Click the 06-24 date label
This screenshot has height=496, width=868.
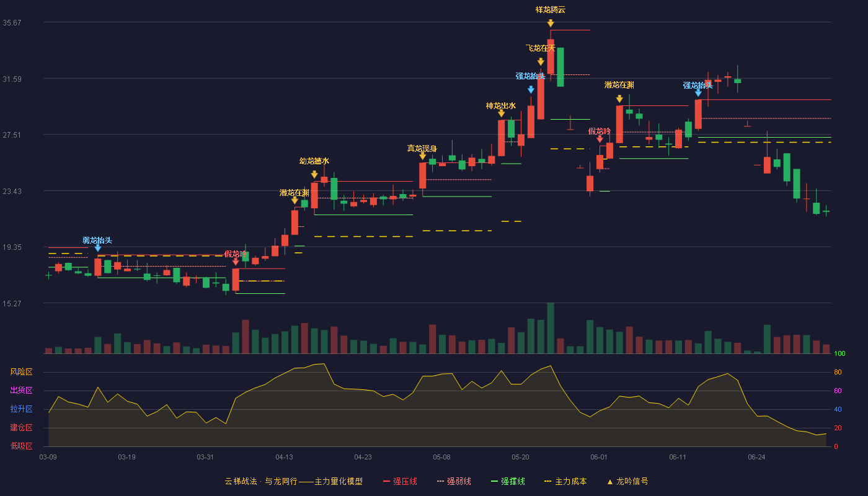(756, 457)
